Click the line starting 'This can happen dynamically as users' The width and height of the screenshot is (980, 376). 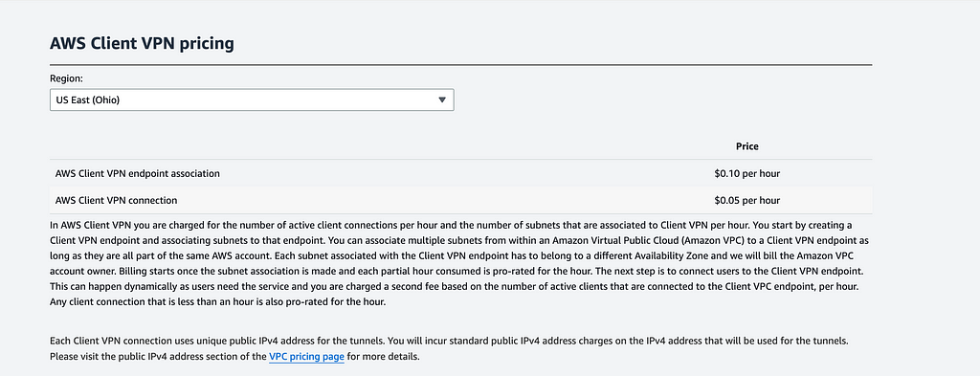point(456,289)
